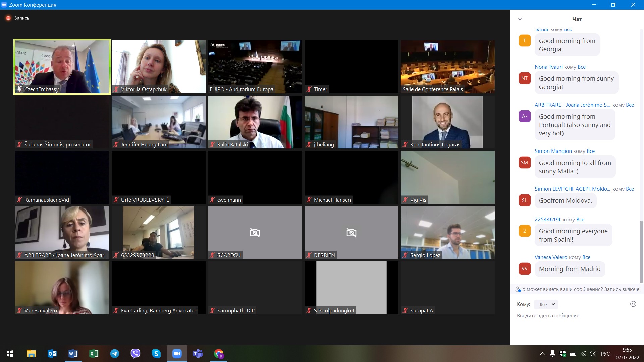Click SM avatar of Simon Mangion
This screenshot has width=644, height=362.
524,163
